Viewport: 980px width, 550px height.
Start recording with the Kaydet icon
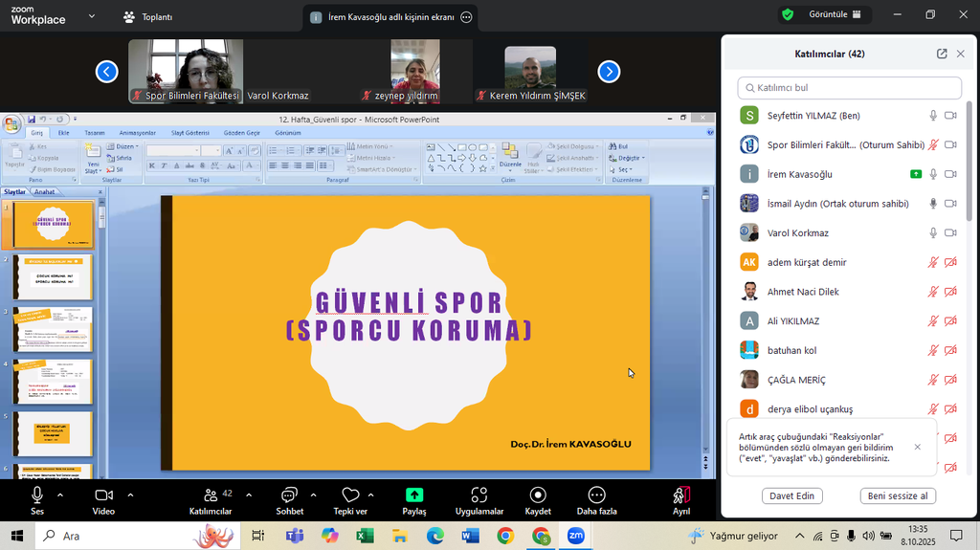pos(538,495)
